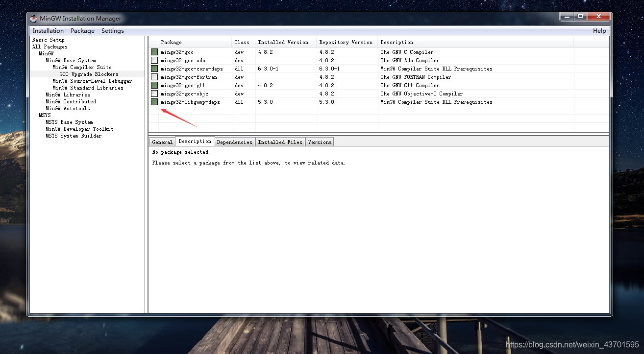Mark the mingw32-gcc-fortran checkbox

coord(154,77)
